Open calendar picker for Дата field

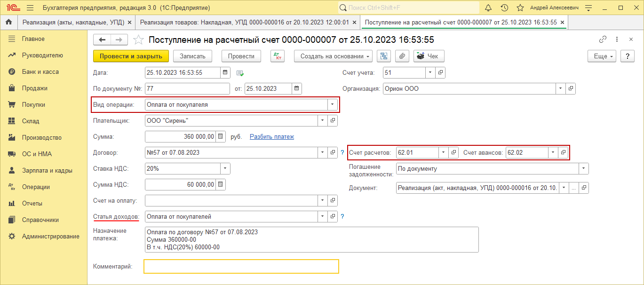click(225, 72)
